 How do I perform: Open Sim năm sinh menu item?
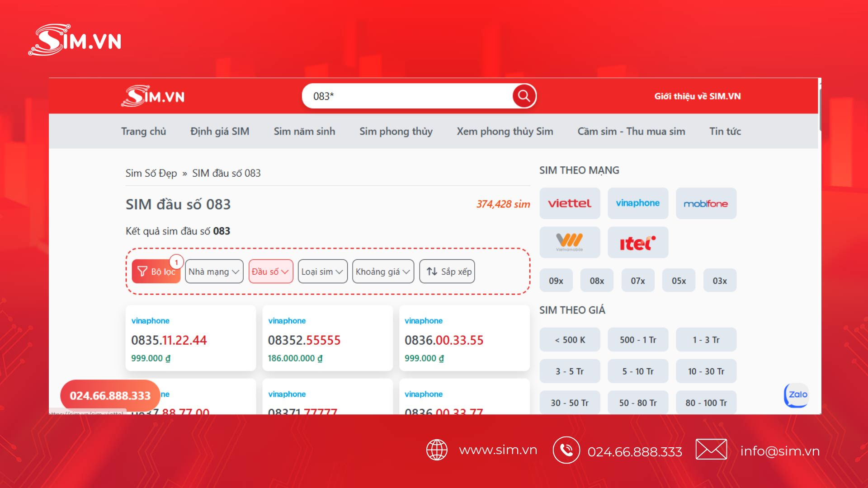click(304, 131)
